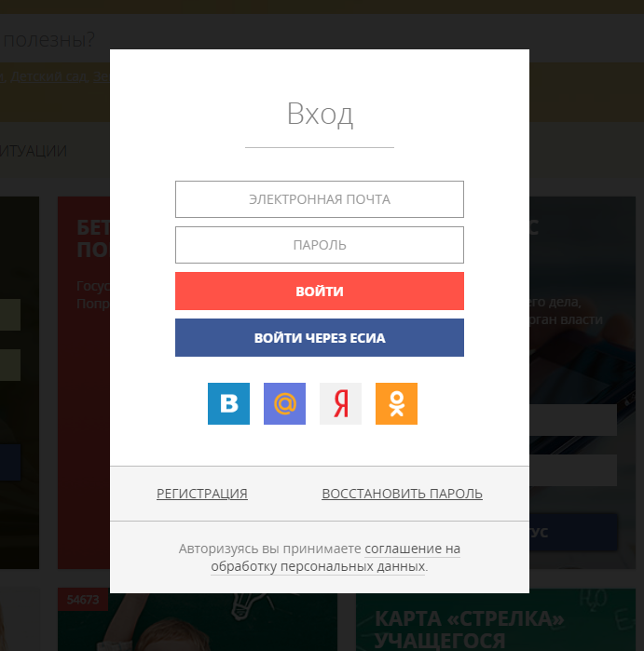Click into the ПАРОЛЬ field
The width and height of the screenshot is (644, 651).
319,245
